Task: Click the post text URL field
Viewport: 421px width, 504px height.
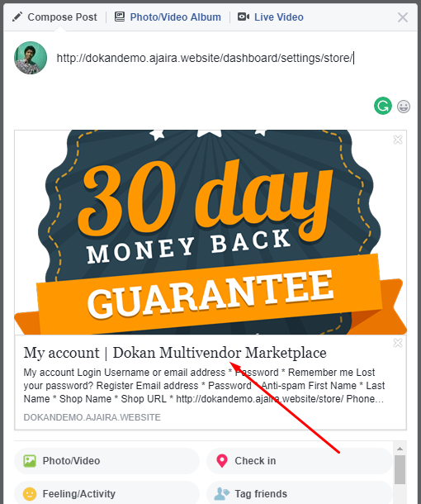Action: [x=206, y=58]
